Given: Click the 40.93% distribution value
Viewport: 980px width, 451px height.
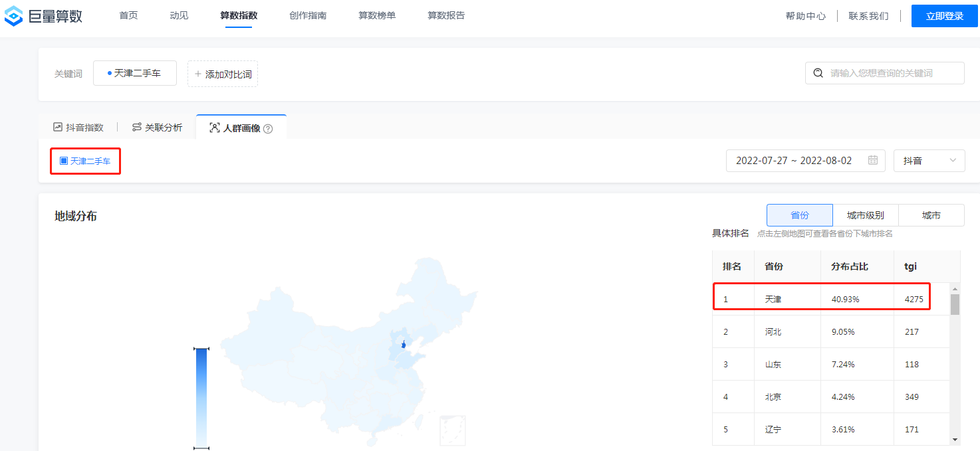Looking at the screenshot, I should pyautogui.click(x=846, y=299).
